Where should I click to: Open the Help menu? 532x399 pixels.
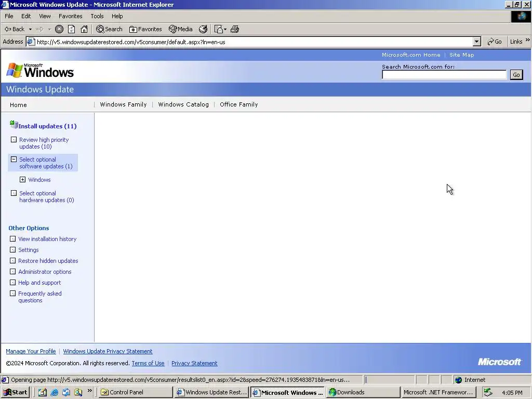point(117,16)
